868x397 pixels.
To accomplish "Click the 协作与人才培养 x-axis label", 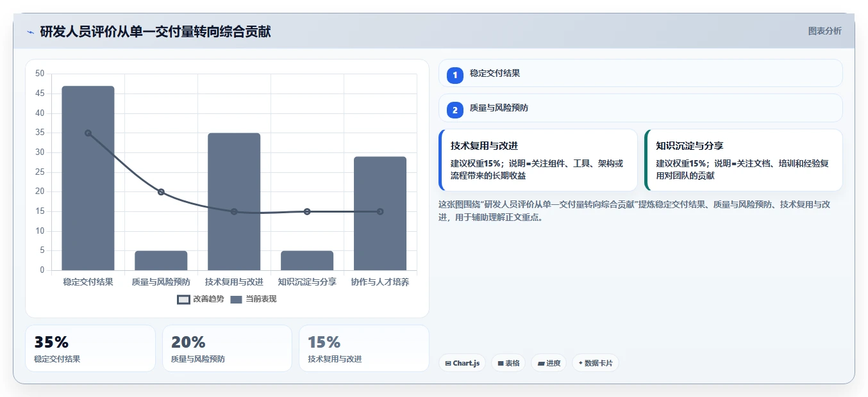I will click(380, 282).
